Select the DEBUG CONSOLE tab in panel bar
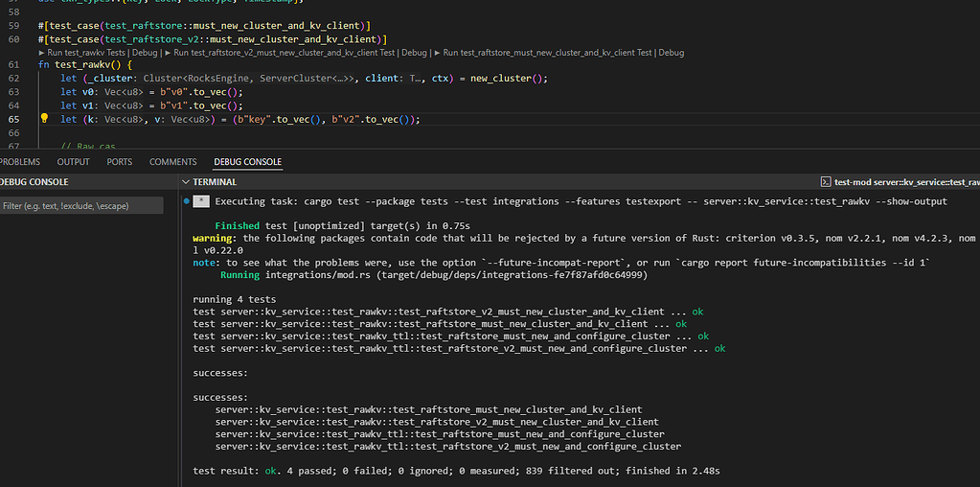The height and width of the screenshot is (487, 980). click(x=248, y=162)
